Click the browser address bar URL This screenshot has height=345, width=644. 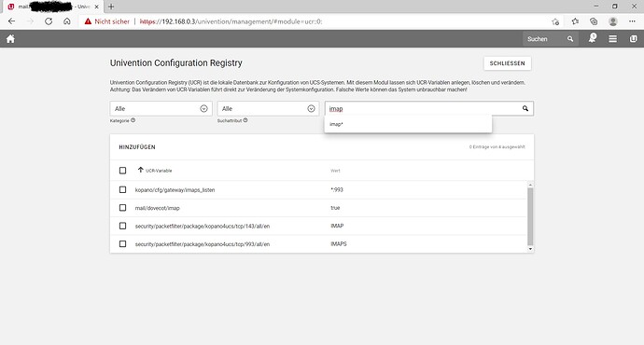(x=231, y=21)
